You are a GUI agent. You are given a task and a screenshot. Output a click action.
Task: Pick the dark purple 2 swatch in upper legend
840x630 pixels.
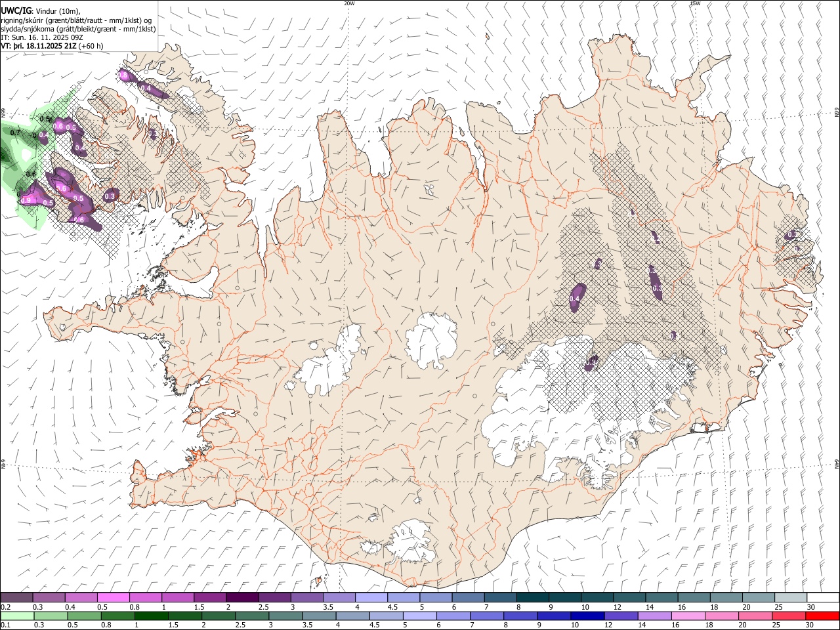[242, 597]
